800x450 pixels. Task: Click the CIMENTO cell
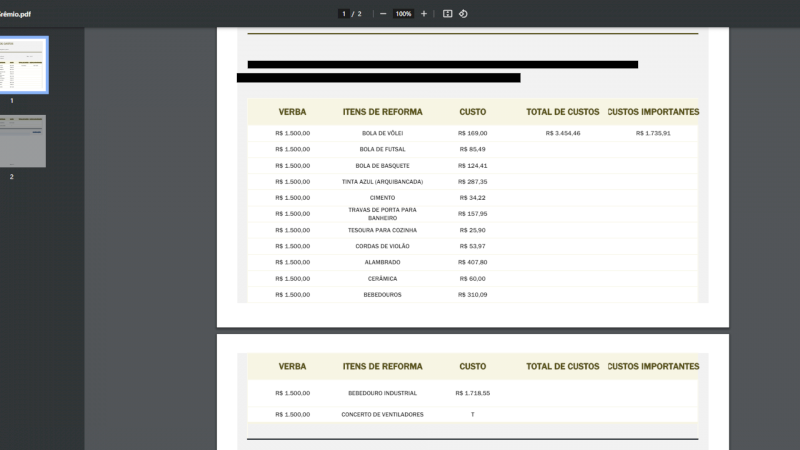(x=383, y=197)
